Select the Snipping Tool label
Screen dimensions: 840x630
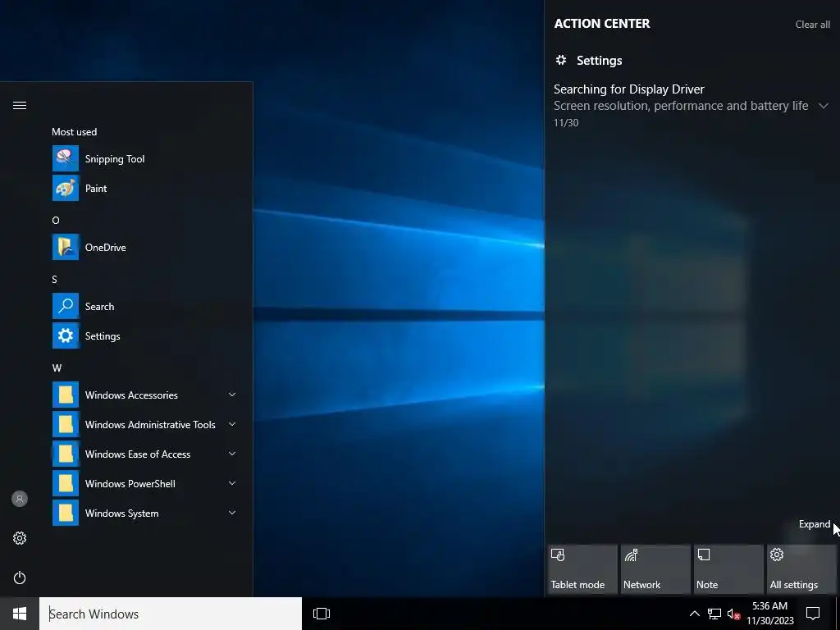[x=115, y=159]
